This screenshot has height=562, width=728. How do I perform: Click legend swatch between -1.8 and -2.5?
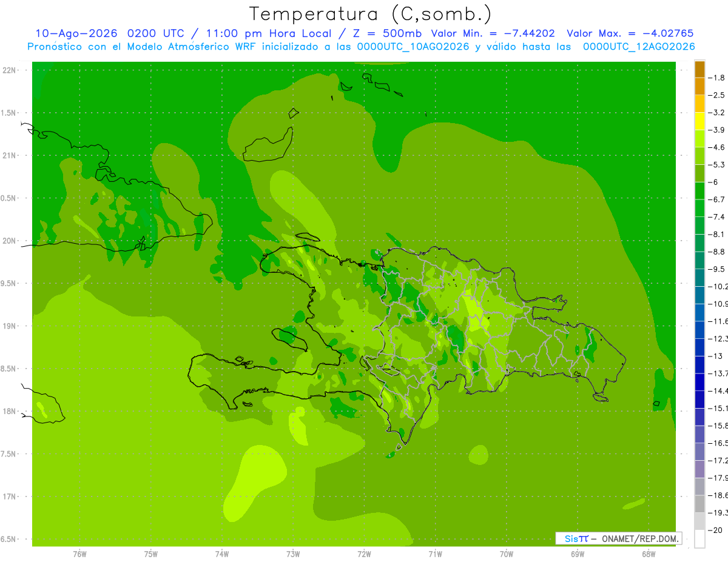point(699,86)
